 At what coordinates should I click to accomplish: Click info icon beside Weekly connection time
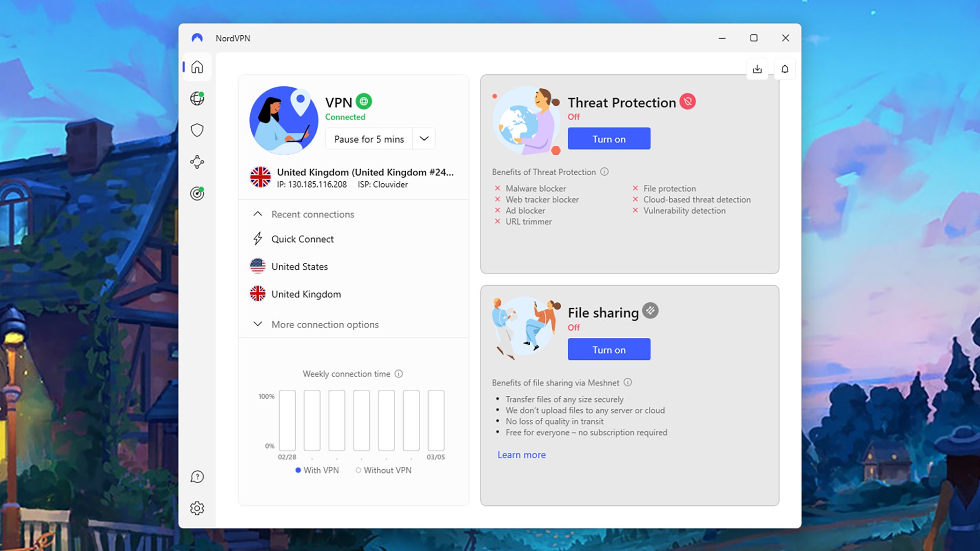pyautogui.click(x=398, y=374)
